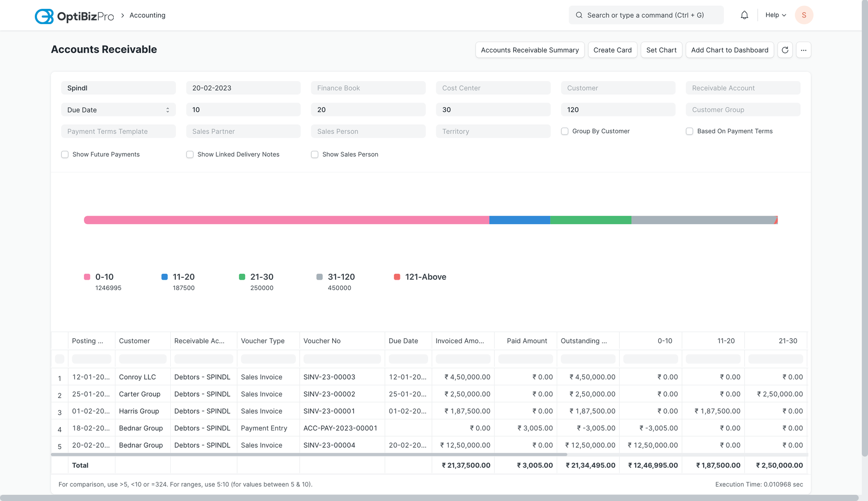Screen dimensions: 868x501
Task: Click the search magnifier icon
Action: click(x=579, y=15)
